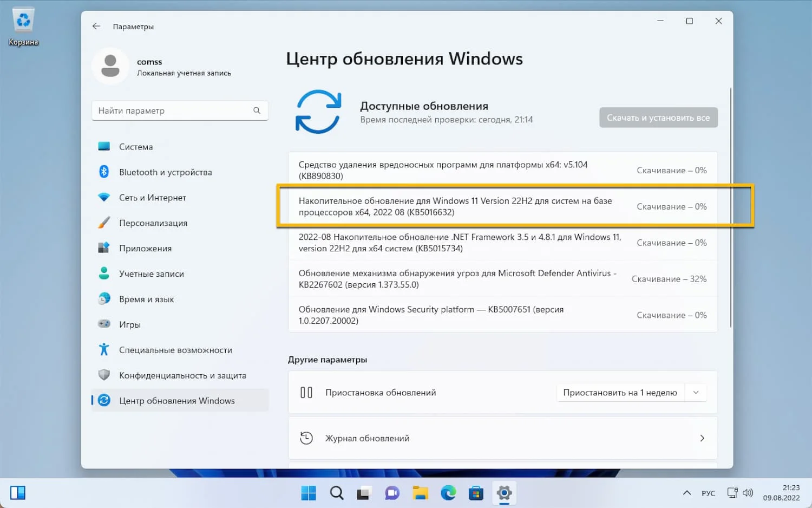This screenshot has height=508, width=812.
Task: Select the Сеть и Интернет Wi-Fi icon
Action: (104, 197)
